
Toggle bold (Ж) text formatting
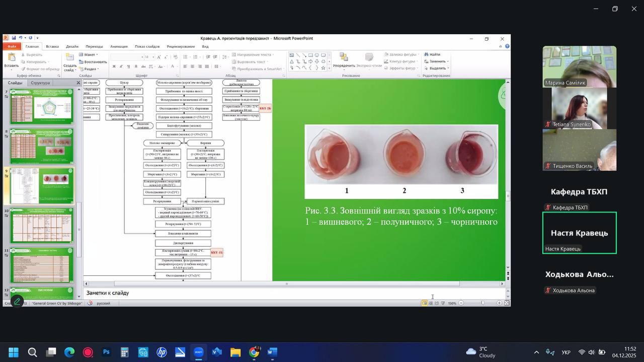114,66
